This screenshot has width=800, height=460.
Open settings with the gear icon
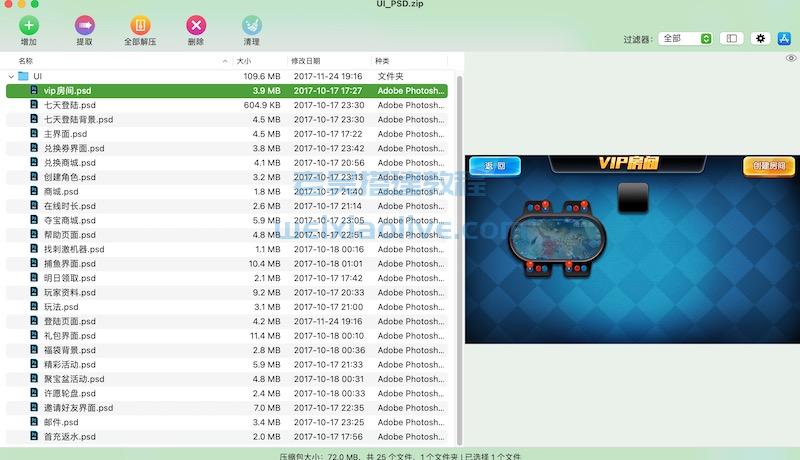(759, 38)
